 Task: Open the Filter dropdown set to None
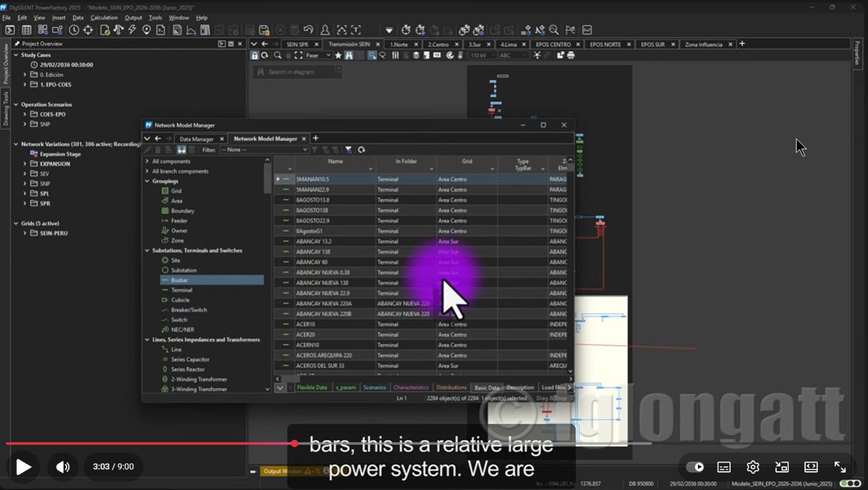point(263,150)
